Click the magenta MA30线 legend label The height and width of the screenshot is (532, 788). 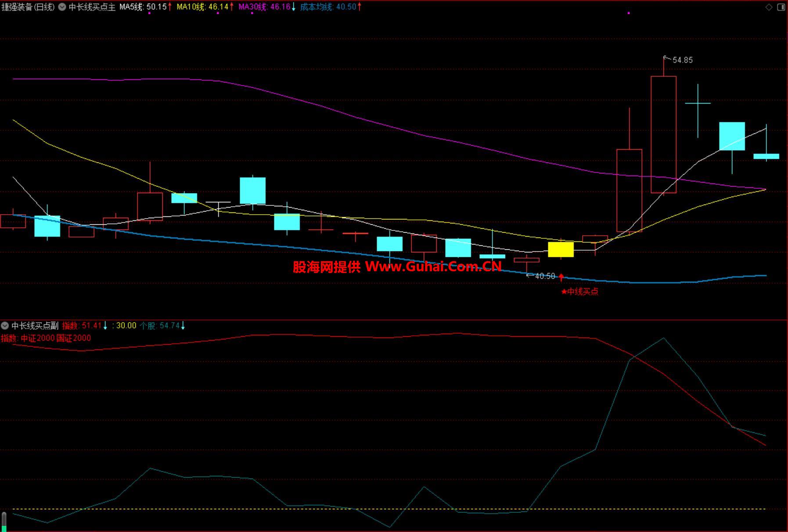pos(264,7)
